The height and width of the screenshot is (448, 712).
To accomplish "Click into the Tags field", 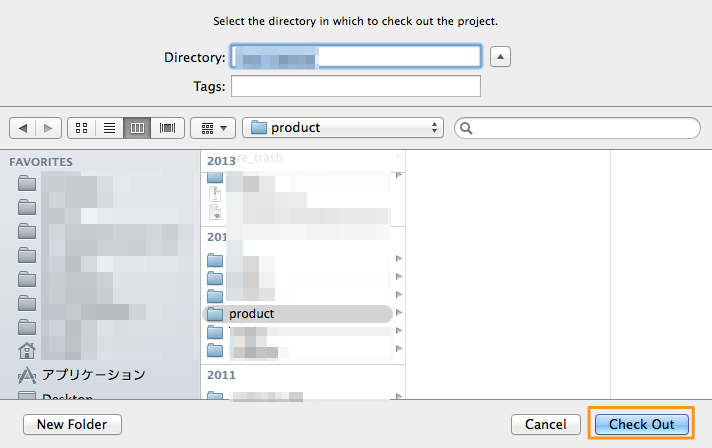I will (x=356, y=86).
